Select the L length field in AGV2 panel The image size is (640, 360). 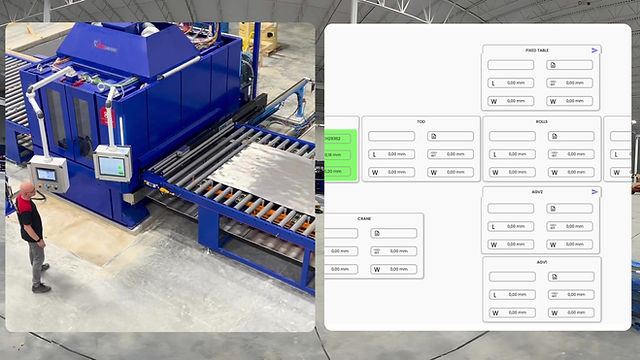511,227
